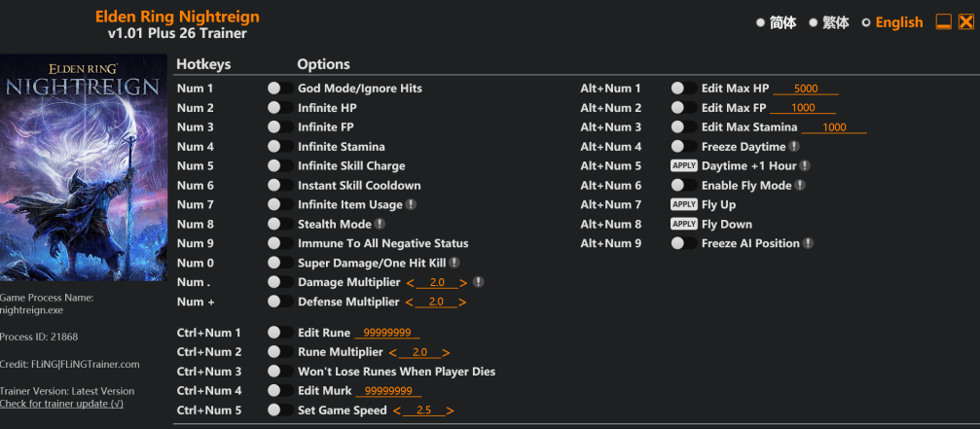
Task: Toggle the Edit Rune switch
Action: [x=280, y=333]
